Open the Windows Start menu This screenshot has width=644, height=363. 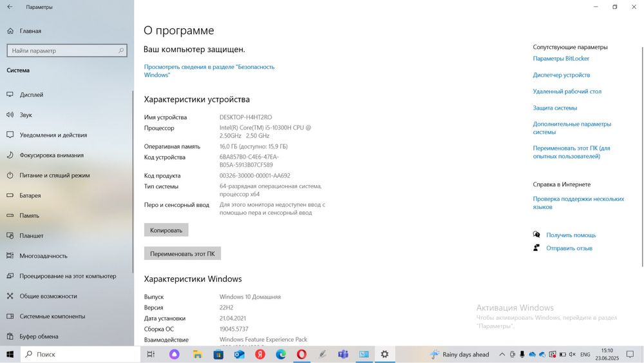coord(10,355)
